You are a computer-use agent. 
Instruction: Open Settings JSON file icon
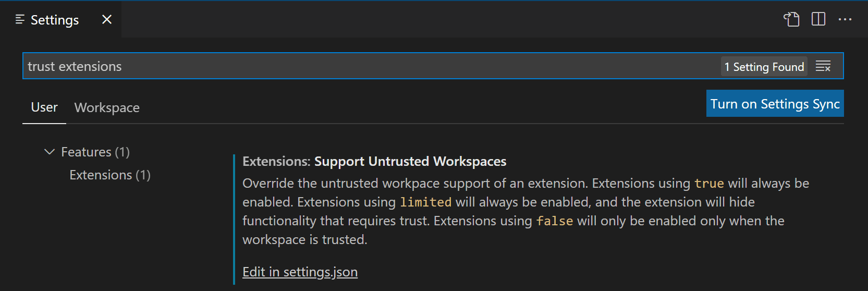(791, 19)
